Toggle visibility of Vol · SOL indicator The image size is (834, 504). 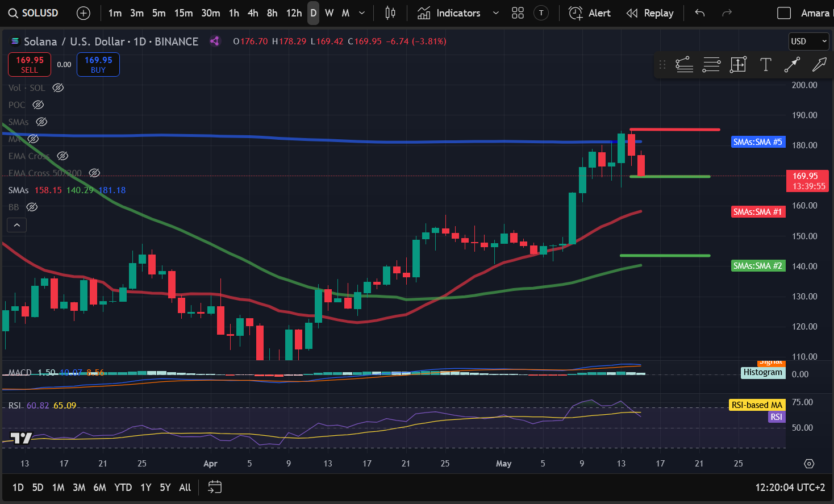click(x=58, y=88)
